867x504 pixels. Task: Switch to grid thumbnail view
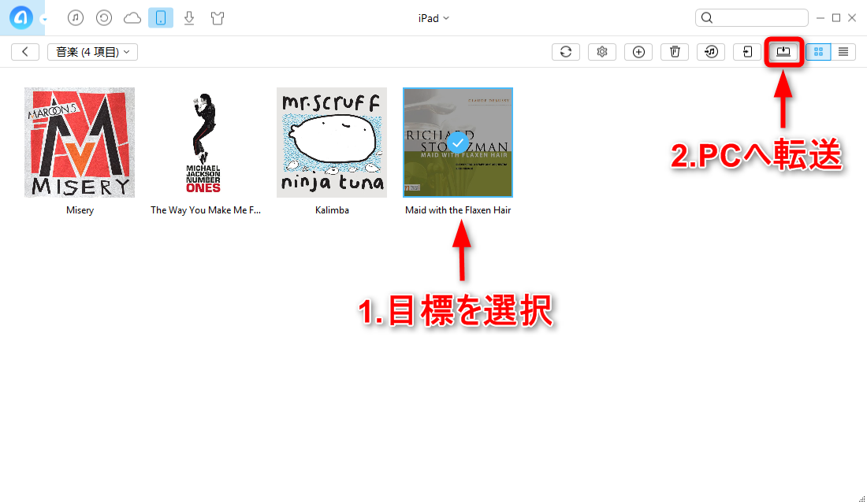coord(818,51)
